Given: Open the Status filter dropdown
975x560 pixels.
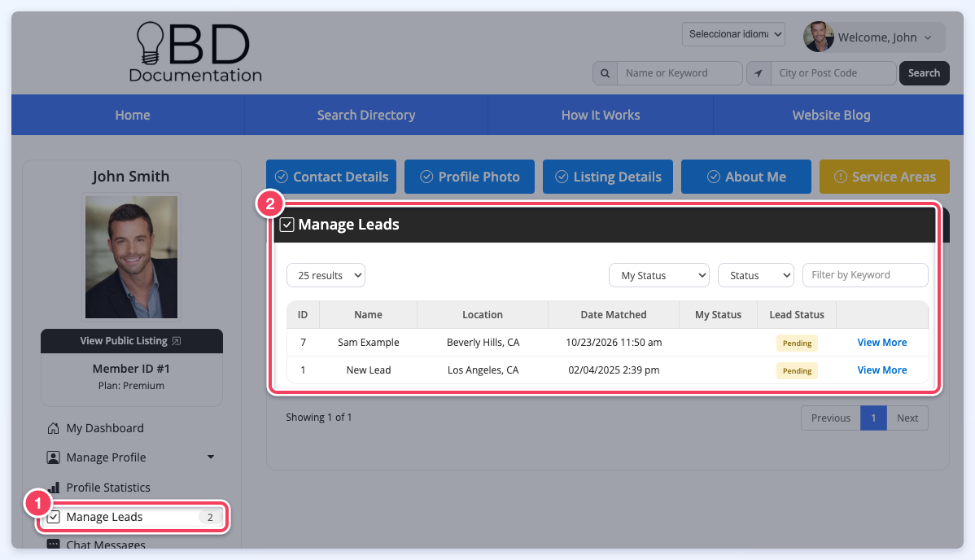Looking at the screenshot, I should point(756,275).
